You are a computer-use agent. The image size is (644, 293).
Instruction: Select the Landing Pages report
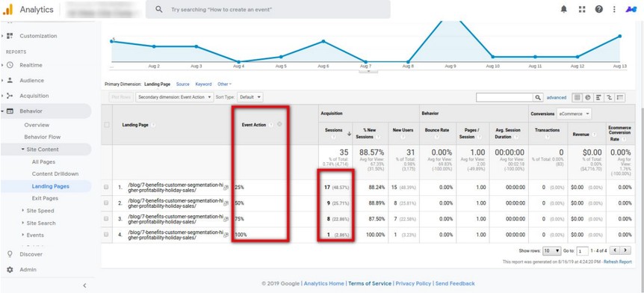pyautogui.click(x=51, y=186)
